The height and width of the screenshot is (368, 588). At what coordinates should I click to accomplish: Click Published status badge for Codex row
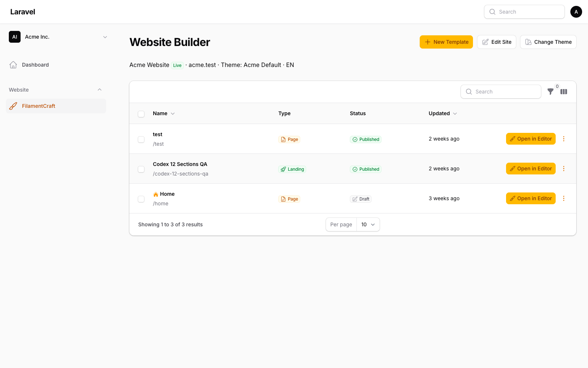point(366,169)
